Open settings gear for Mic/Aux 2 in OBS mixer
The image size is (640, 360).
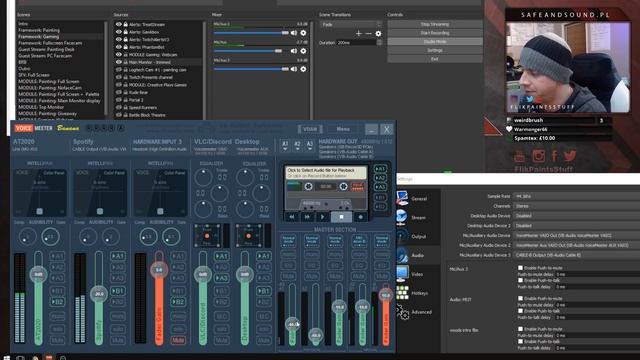(303, 33)
